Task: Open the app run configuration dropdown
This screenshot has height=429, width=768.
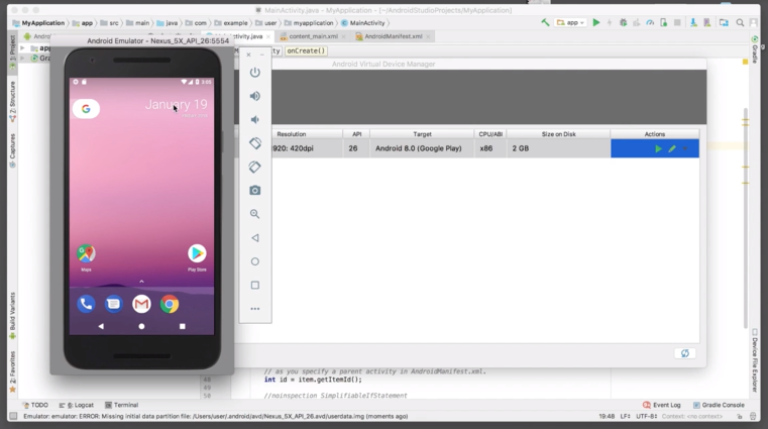Action: (573, 22)
